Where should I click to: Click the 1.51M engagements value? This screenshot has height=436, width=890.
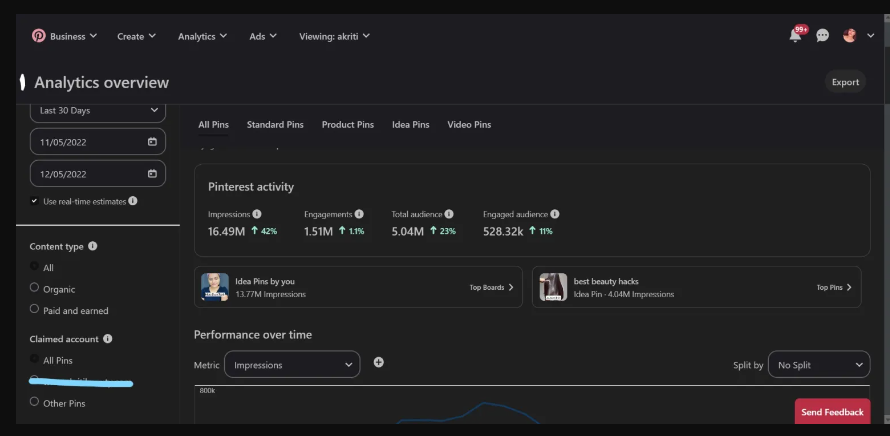tap(318, 231)
